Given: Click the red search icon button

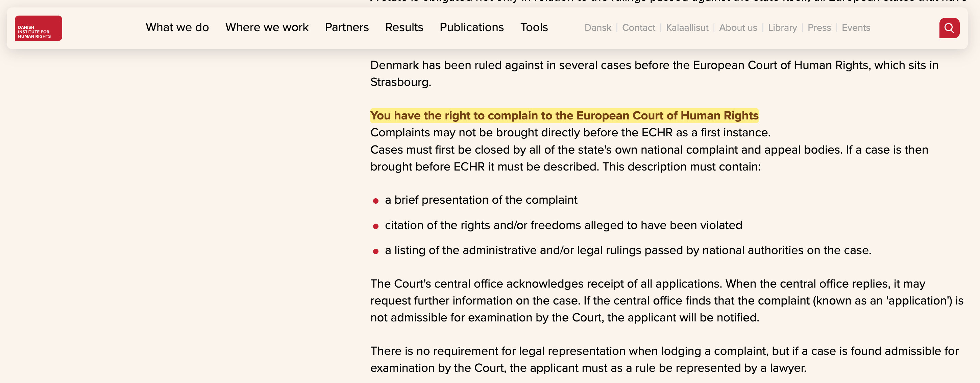Looking at the screenshot, I should (x=949, y=28).
